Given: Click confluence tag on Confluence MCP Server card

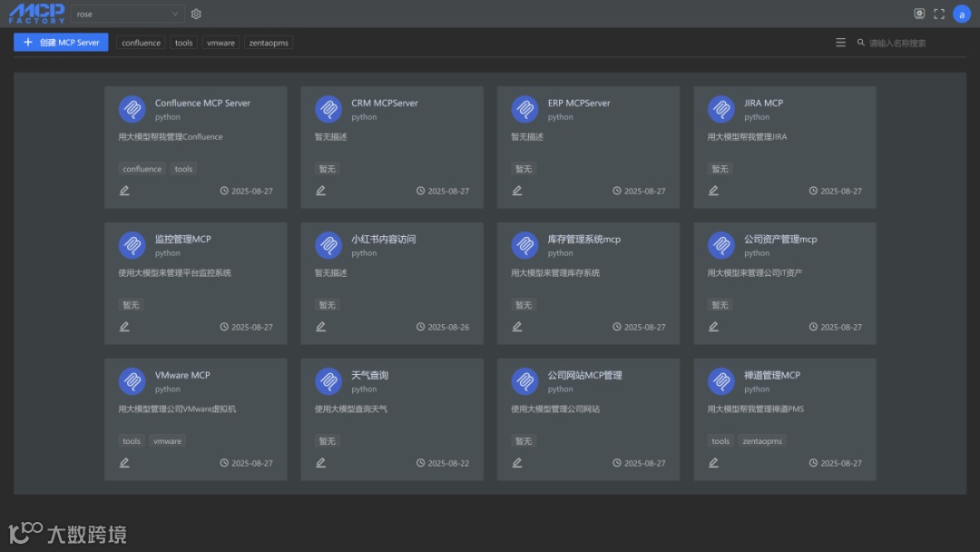Looking at the screenshot, I should [x=142, y=169].
